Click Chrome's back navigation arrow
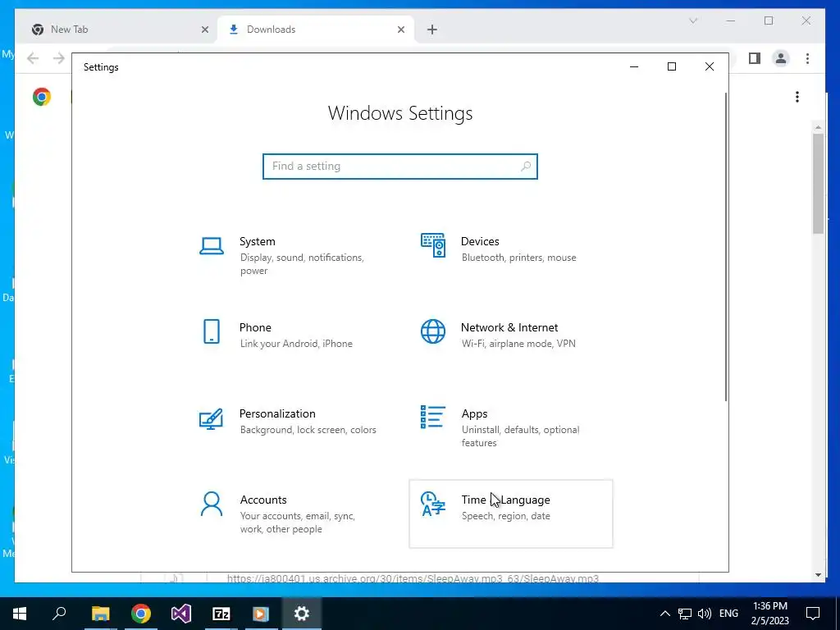Viewport: 840px width, 630px height. point(33,58)
